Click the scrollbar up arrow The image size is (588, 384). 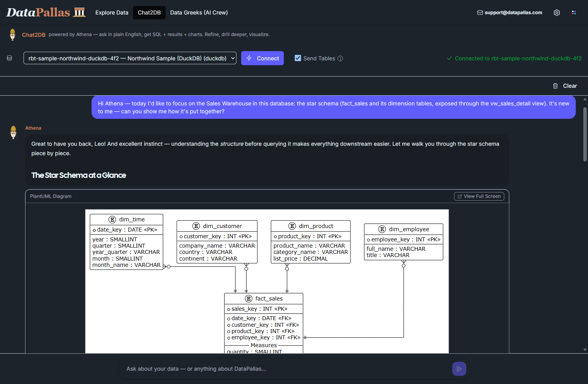[585, 99]
